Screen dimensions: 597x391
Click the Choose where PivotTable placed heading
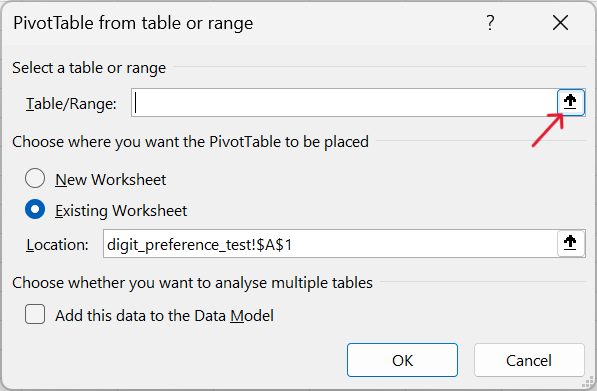[x=190, y=142]
